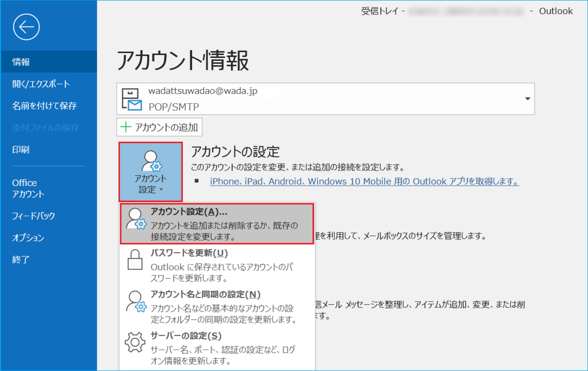The image size is (588, 371).
Task: Click the back arrow circle icon
Action: pyautogui.click(x=26, y=27)
